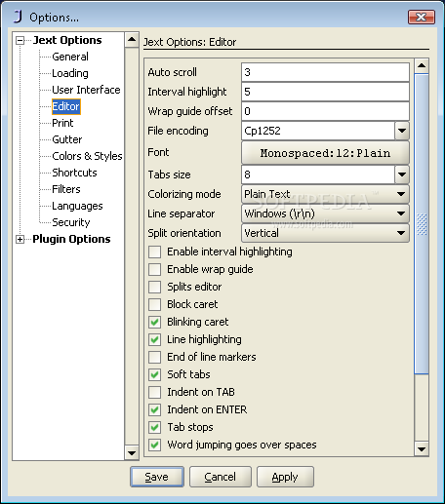
Task: Disable the Blinking caret checkbox
Action: tap(154, 323)
